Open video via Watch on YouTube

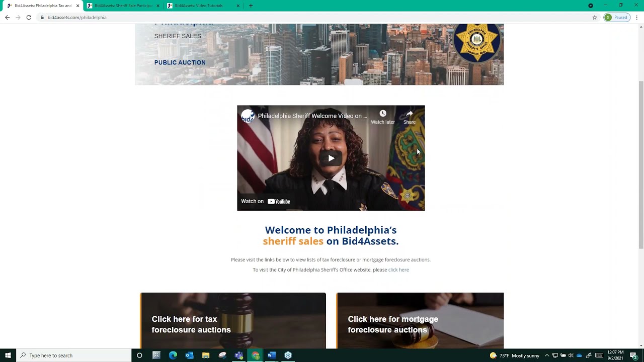(266, 201)
